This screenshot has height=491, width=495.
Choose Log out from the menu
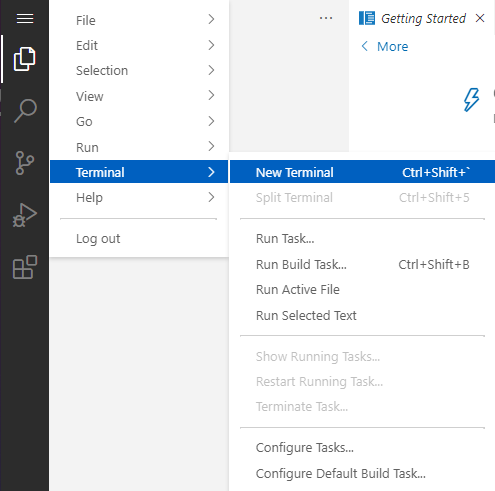pyautogui.click(x=139, y=239)
